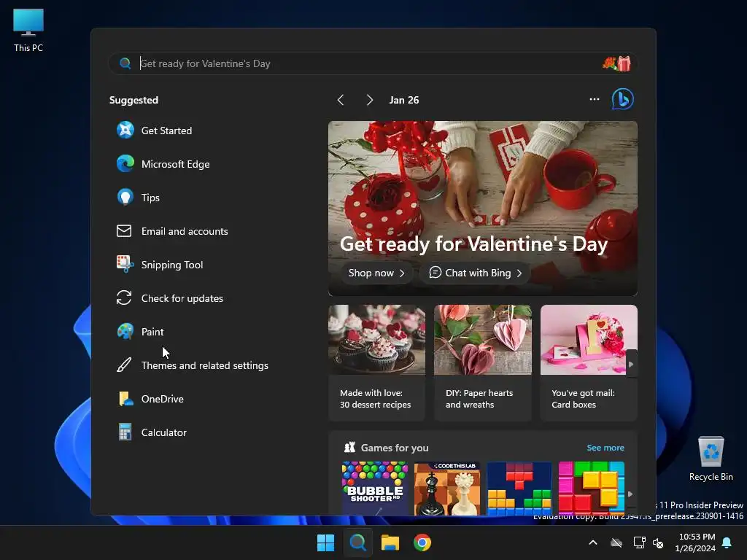Open Email and accounts envelope icon

[124, 231]
